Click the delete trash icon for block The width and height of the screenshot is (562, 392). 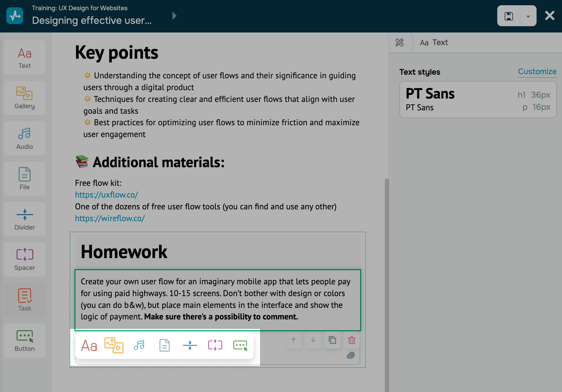(x=352, y=340)
